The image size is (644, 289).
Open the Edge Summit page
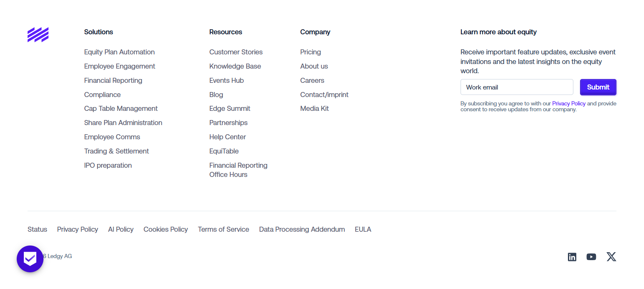[x=230, y=108]
